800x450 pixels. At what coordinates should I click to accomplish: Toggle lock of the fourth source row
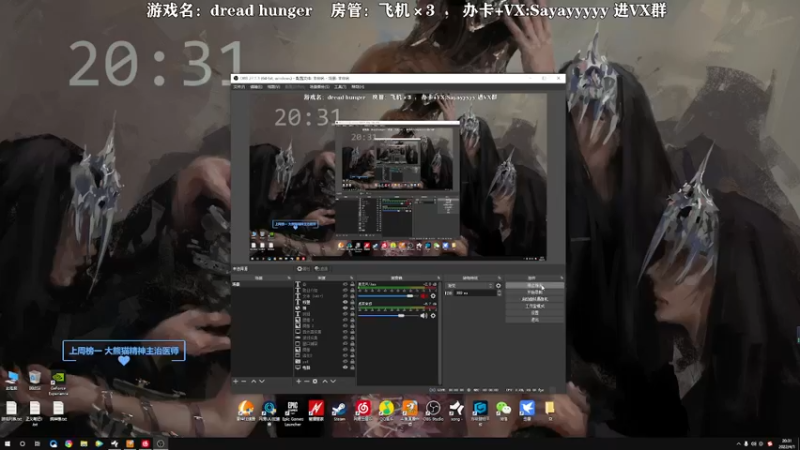click(x=352, y=302)
